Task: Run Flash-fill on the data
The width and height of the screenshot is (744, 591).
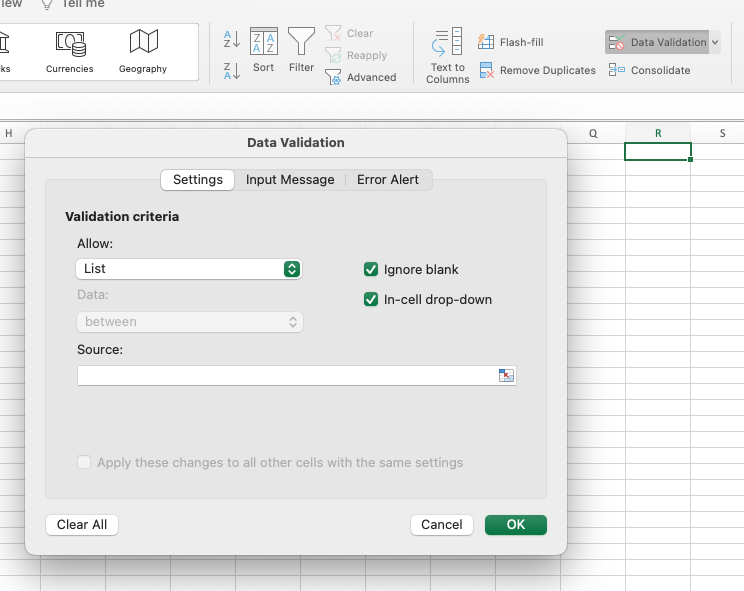Action: (x=510, y=42)
